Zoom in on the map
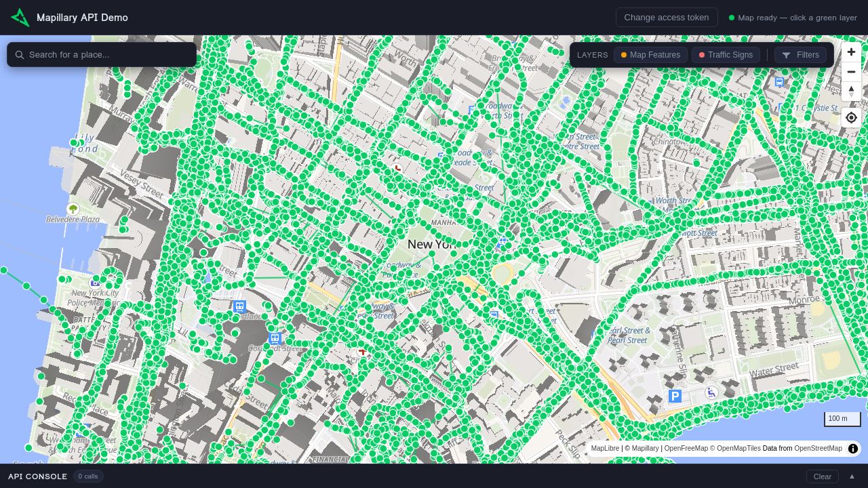Viewport: 868px width, 488px height. 851,52
